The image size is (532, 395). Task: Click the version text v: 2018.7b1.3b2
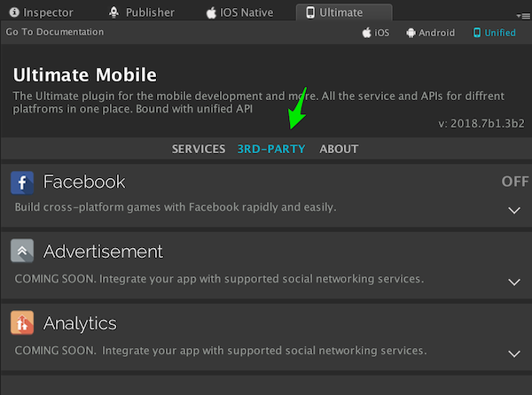tap(481, 124)
